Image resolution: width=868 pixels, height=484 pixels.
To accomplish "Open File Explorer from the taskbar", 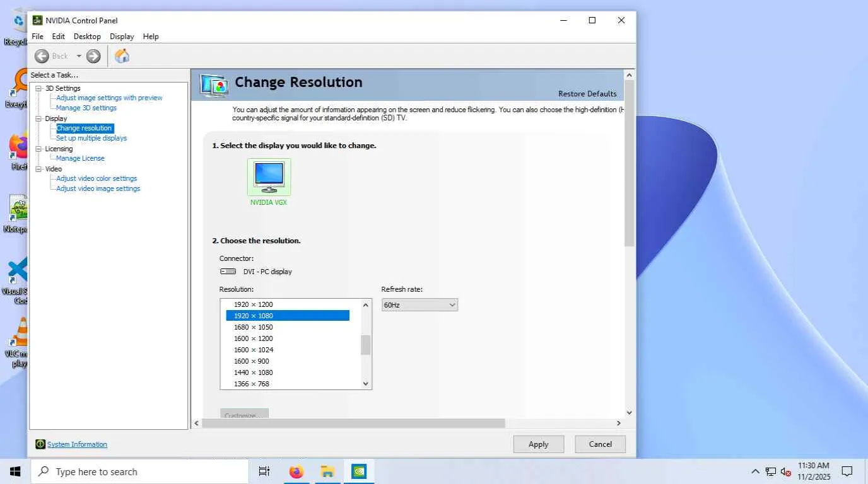I will pos(327,471).
